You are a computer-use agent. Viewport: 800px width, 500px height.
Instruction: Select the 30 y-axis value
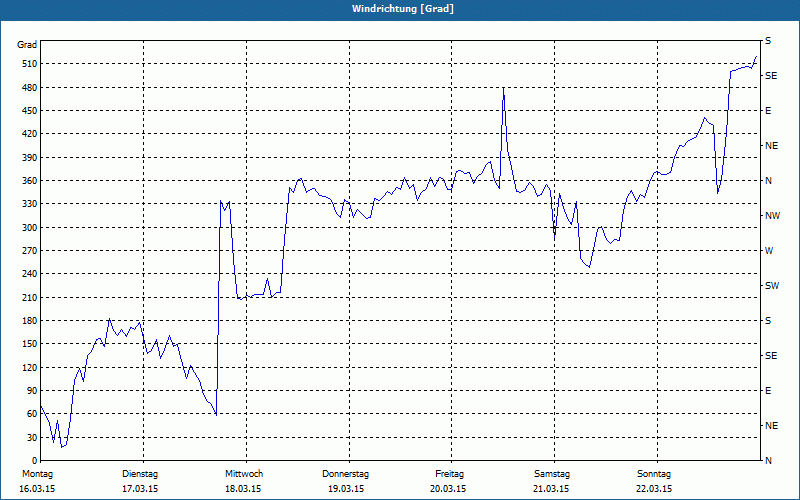32,437
